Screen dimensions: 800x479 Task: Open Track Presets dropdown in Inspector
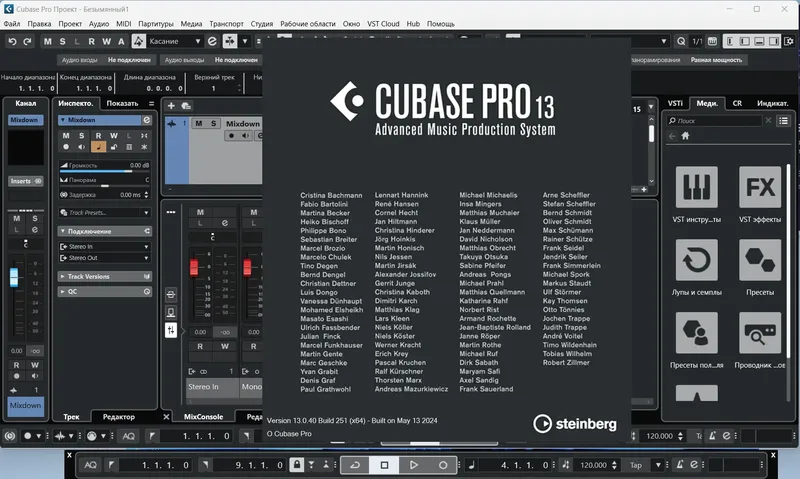tap(105, 213)
